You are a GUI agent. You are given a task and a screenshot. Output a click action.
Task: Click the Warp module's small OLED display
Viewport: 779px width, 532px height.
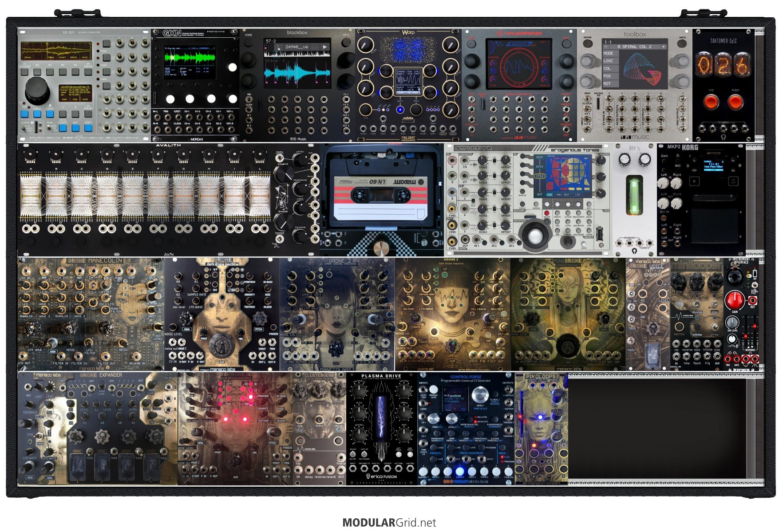point(408,81)
